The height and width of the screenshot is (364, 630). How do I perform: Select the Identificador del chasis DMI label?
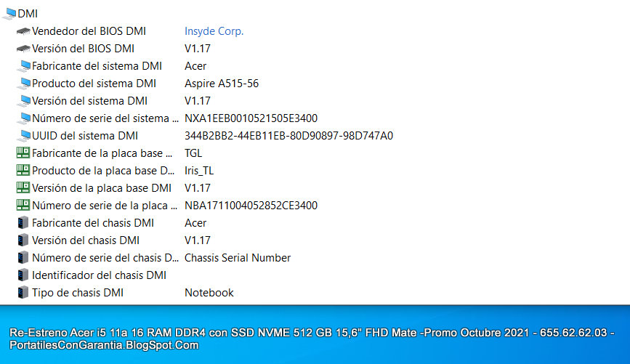coord(99,275)
